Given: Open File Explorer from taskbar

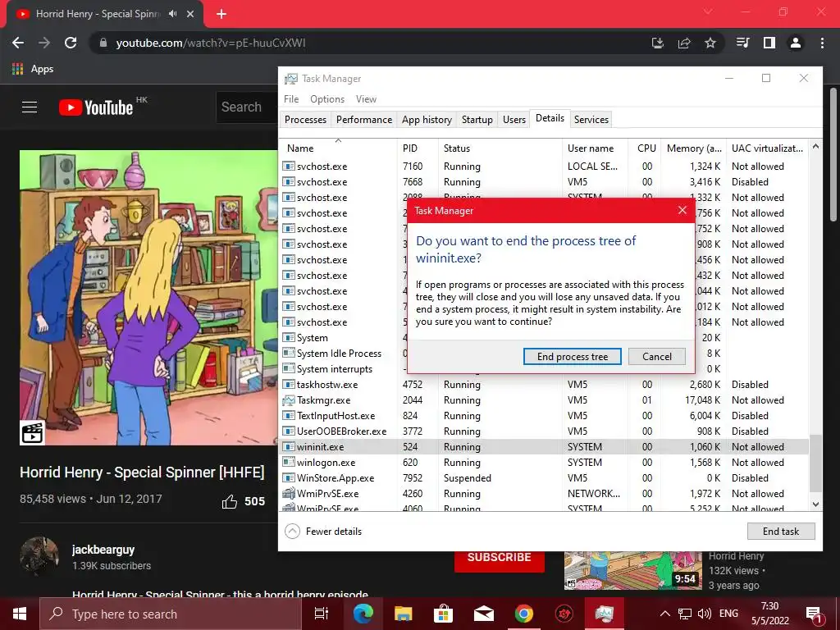Looking at the screenshot, I should (403, 614).
